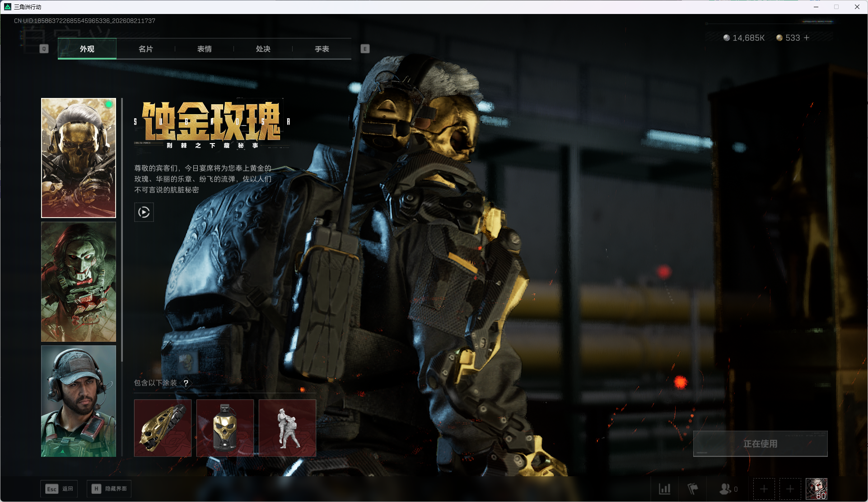Switch to the 外观 tab
This screenshot has height=502, width=868.
[87, 49]
